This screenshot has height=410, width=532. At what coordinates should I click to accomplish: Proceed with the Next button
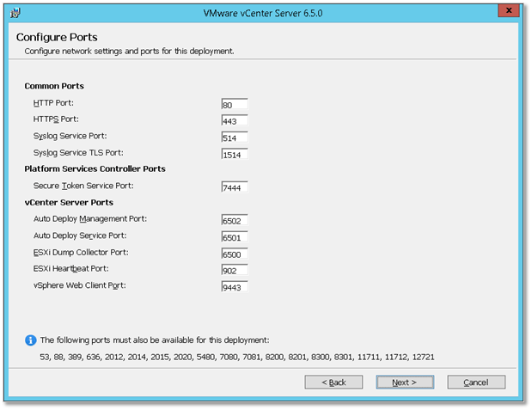405,382
